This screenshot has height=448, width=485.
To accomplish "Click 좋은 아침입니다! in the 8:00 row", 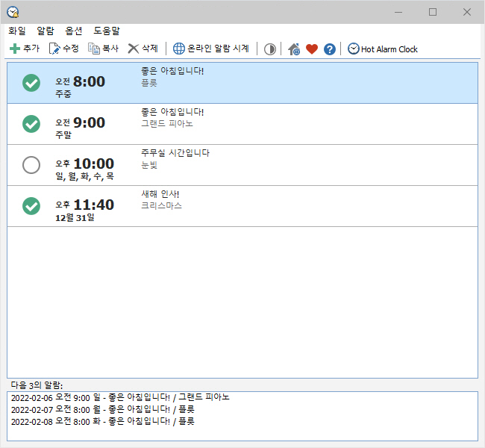I will (172, 71).
